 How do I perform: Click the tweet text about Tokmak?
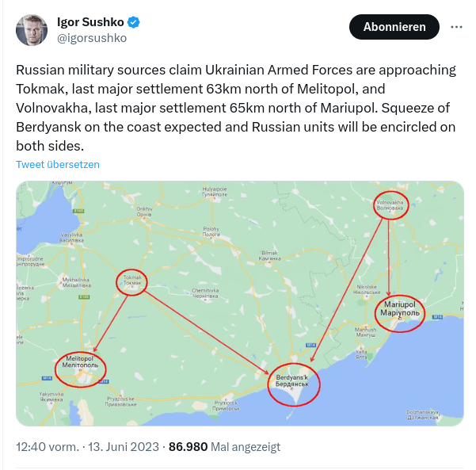[x=236, y=108]
